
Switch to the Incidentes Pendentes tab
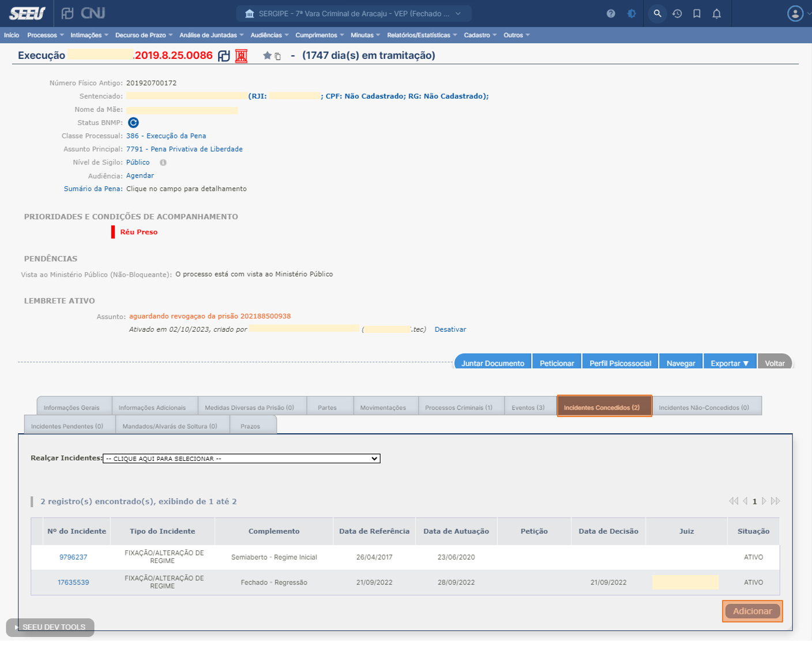[x=69, y=425]
